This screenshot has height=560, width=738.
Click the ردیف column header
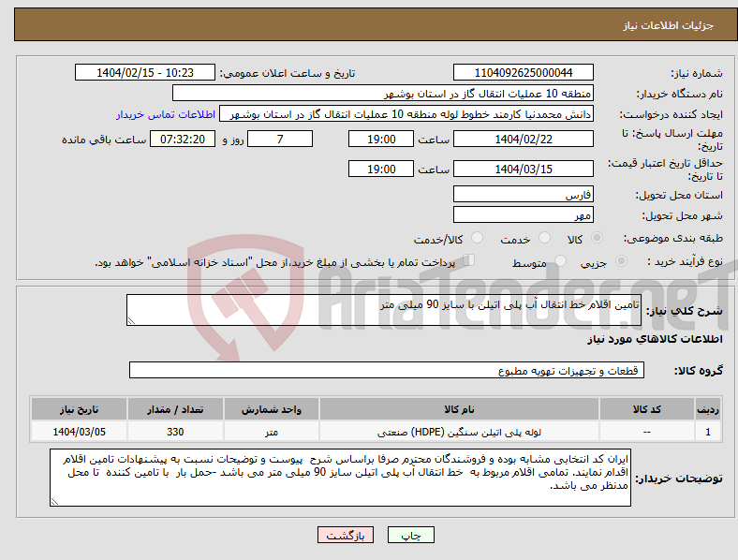click(708, 409)
